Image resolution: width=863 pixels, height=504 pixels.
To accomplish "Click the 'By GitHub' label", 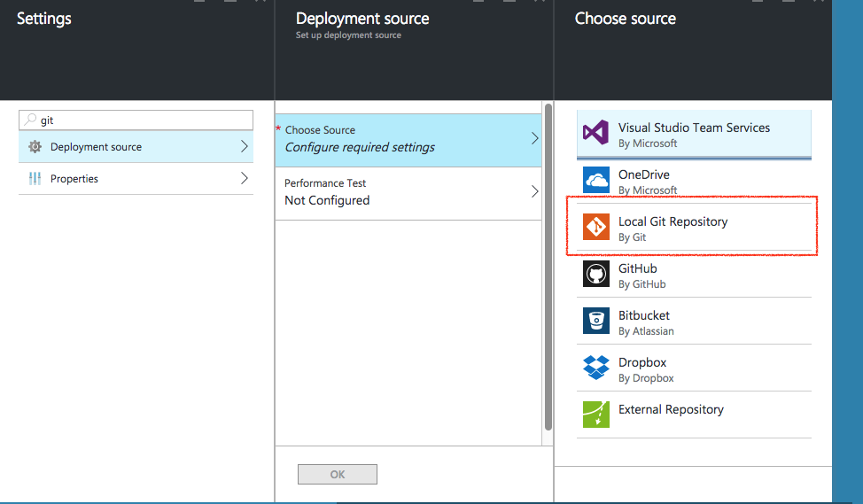I will pos(641,284).
